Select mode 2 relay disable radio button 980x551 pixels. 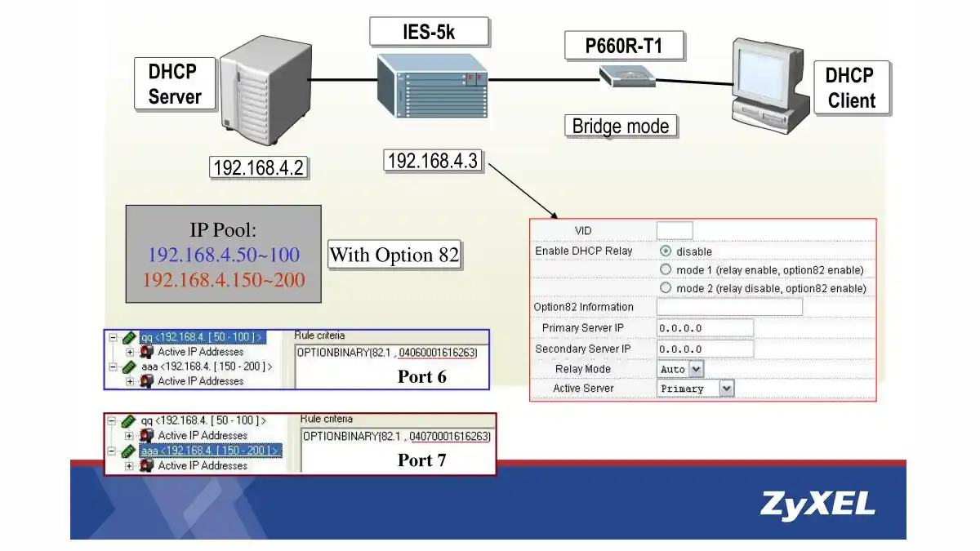point(666,288)
